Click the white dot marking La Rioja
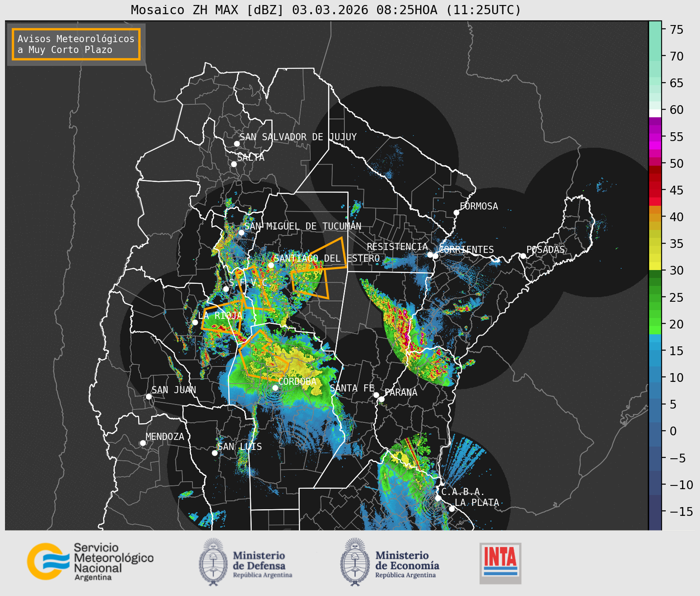Screen dimensions: 700x596 (x=195, y=322)
